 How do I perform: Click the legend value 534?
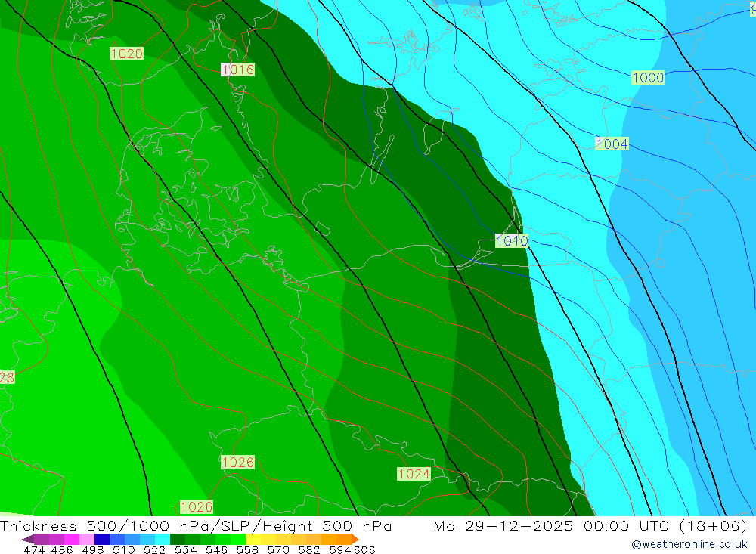pyautogui.click(x=185, y=549)
